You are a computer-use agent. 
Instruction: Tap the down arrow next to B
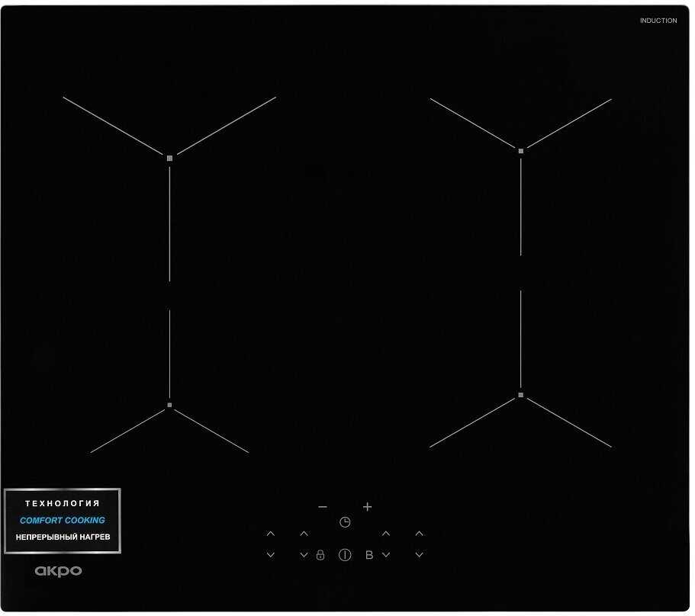(386, 555)
